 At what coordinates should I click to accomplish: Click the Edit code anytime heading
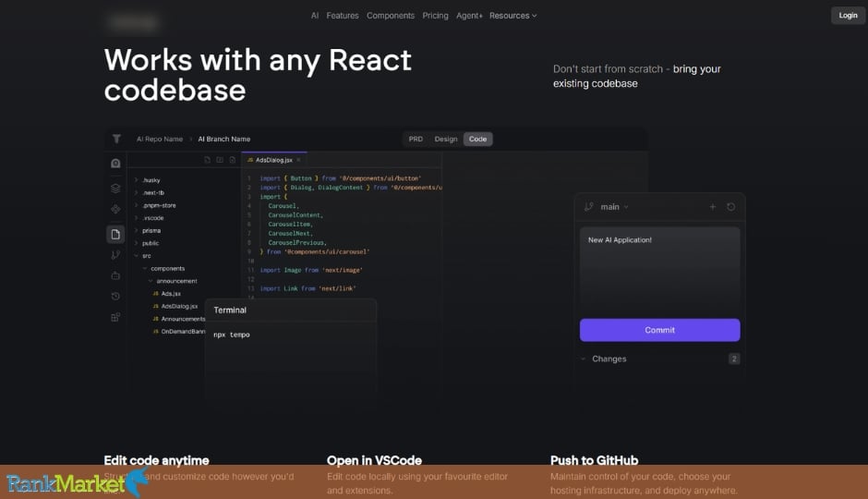156,460
